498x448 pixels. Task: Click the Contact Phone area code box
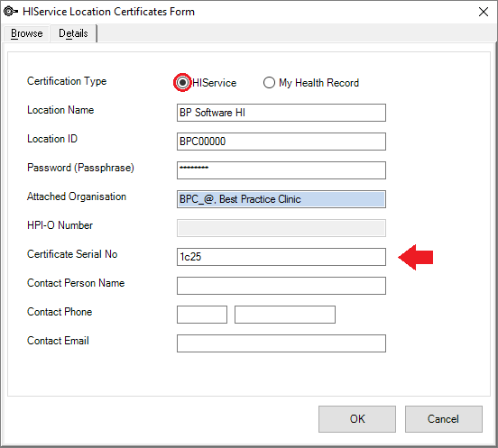click(x=202, y=315)
